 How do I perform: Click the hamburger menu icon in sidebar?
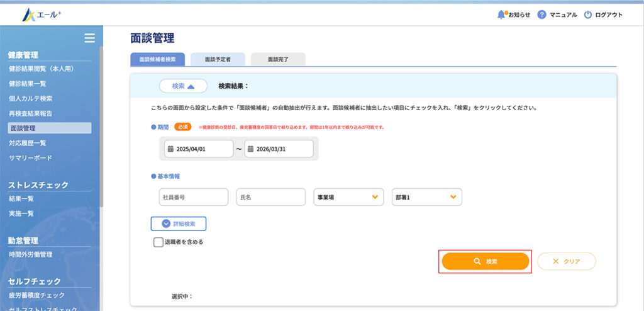click(89, 38)
